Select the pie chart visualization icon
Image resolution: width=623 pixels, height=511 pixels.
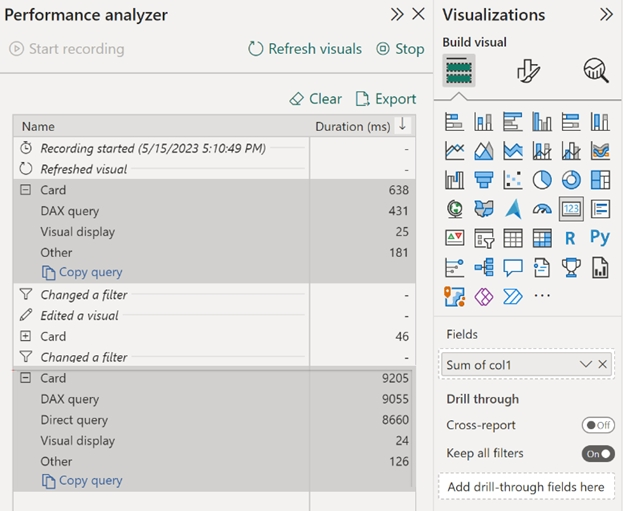(542, 180)
